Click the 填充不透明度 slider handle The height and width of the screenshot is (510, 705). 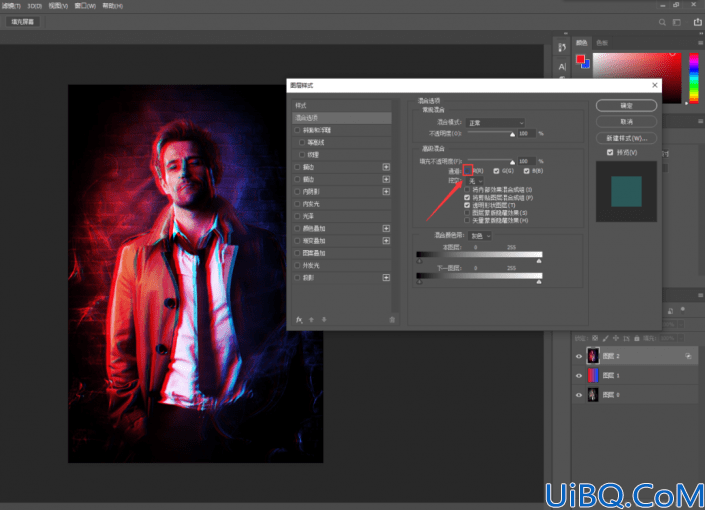click(x=512, y=162)
